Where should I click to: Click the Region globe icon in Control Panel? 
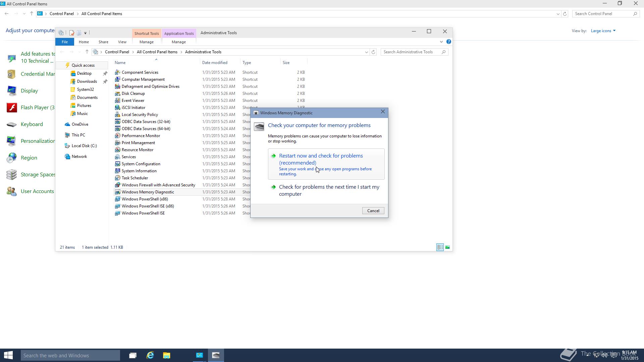tap(12, 158)
